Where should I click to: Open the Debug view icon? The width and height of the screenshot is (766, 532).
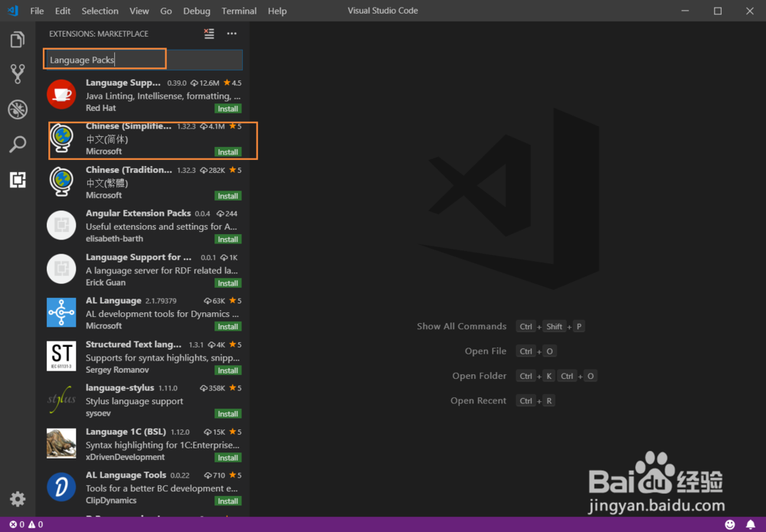click(18, 109)
